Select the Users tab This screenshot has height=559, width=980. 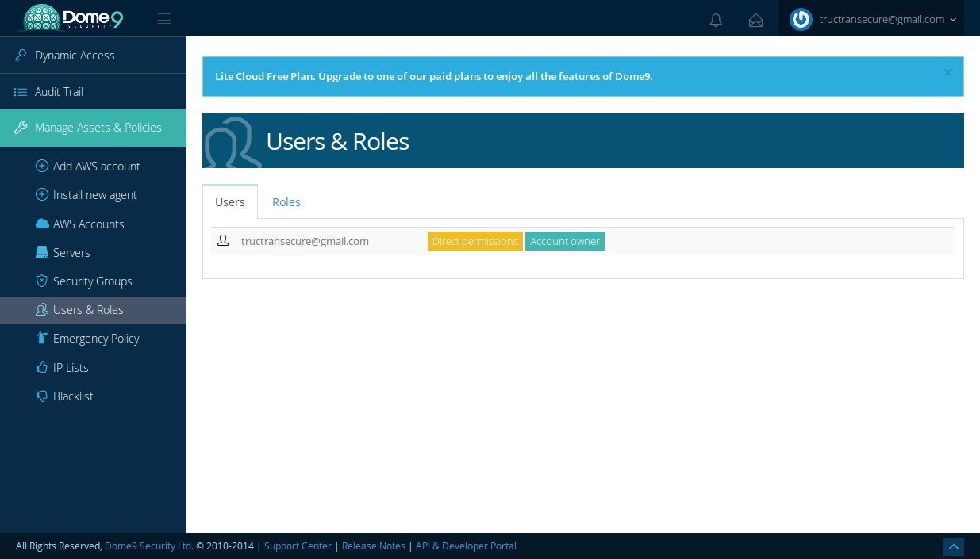pyautogui.click(x=230, y=202)
